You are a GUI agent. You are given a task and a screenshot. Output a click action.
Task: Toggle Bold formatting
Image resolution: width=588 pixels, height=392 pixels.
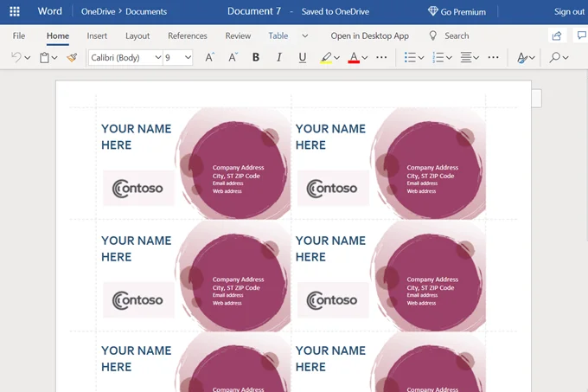pos(256,57)
